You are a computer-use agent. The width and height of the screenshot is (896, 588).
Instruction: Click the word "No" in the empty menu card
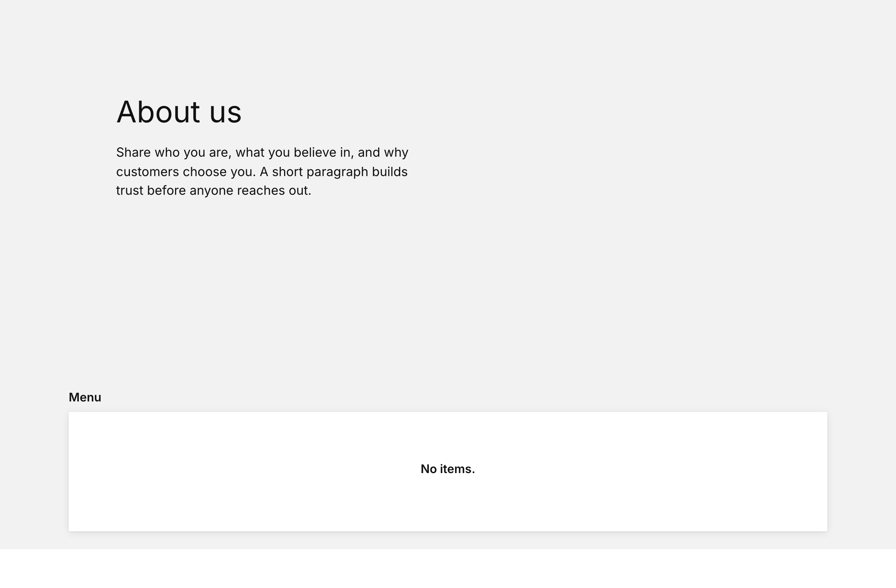(429, 469)
